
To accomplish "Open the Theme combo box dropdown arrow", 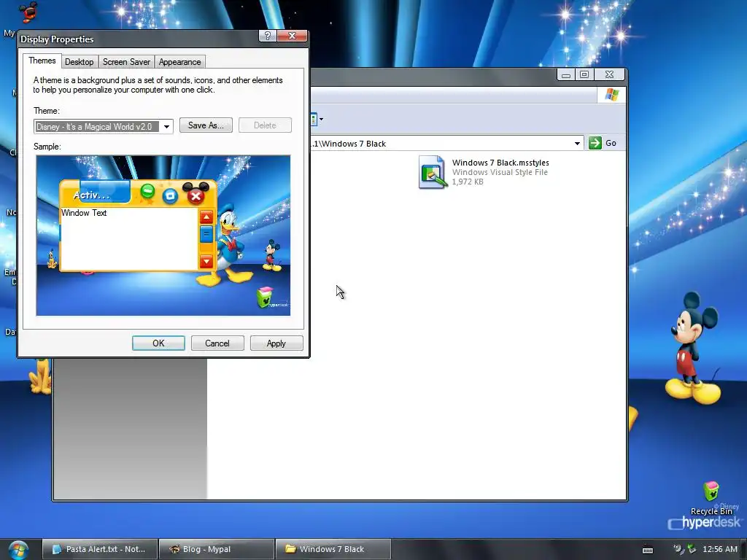I will (x=166, y=127).
